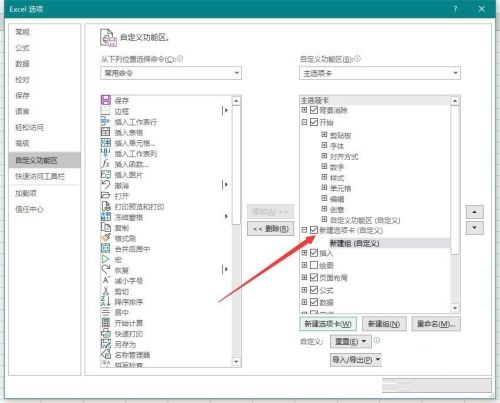Select the 名称管理器 command icon
The width and height of the screenshot is (500, 403).
(x=106, y=354)
